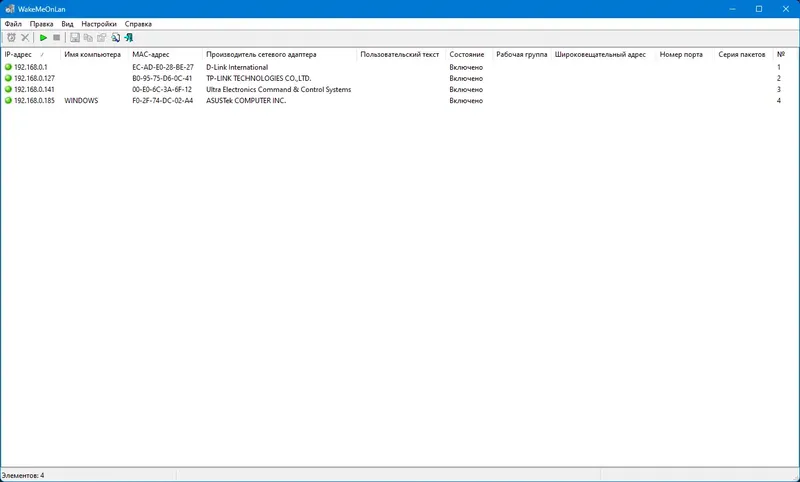
Task: Click vendor TP-LINK TECHNOLOGIES CO.,LTD.
Action: [259, 79]
